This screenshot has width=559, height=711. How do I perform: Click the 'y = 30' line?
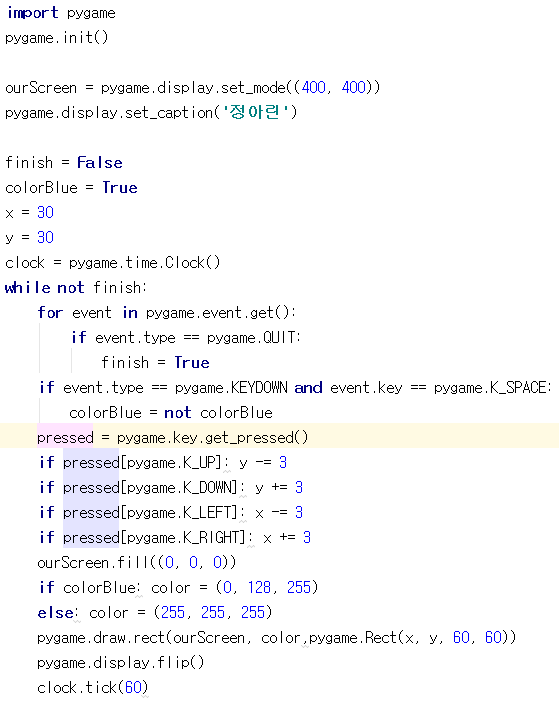coord(29,237)
